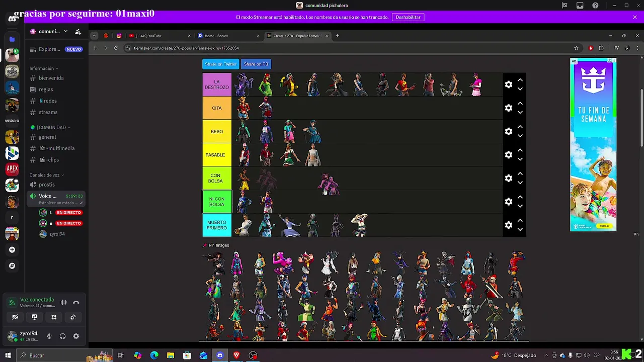The image size is (644, 362).
Task: Move LA DESTROZO row up
Action: pyautogui.click(x=520, y=80)
